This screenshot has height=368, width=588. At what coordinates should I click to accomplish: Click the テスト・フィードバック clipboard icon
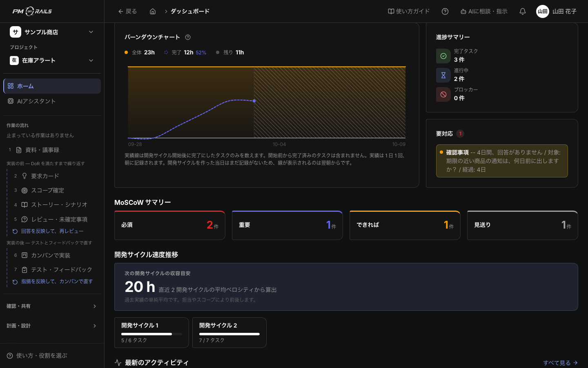point(24,269)
